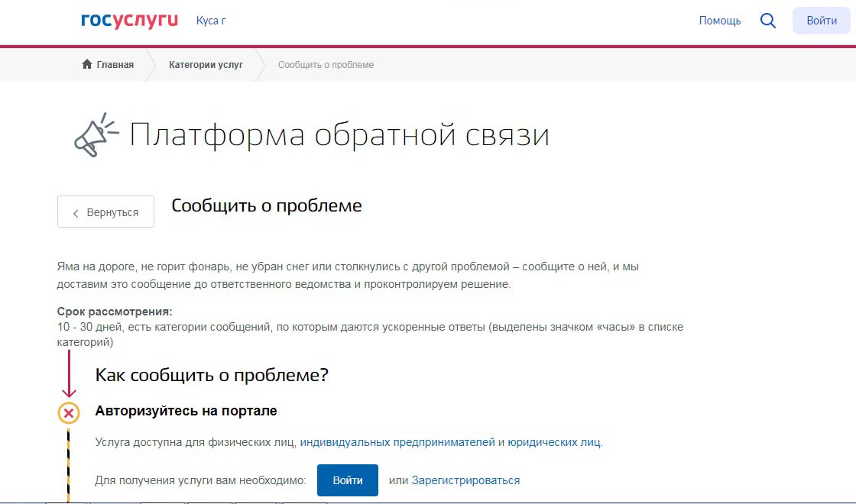Image resolution: width=856 pixels, height=504 pixels.
Task: Click the Вернуться back button
Action: pos(106,212)
